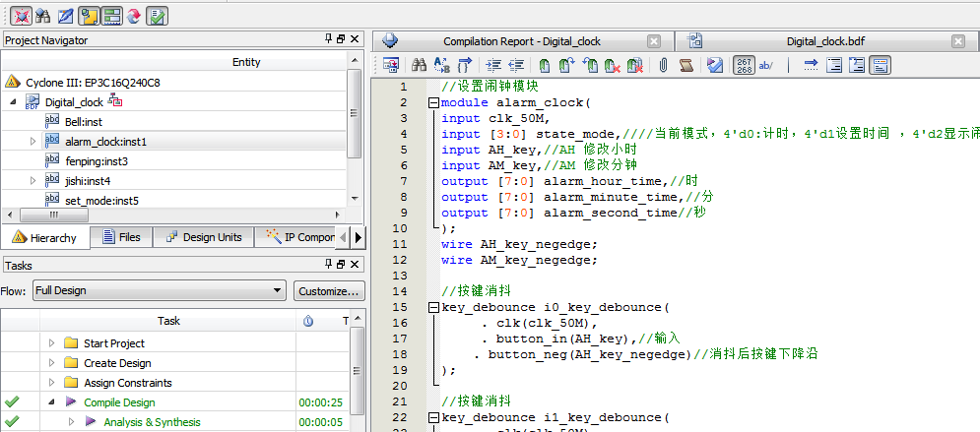Click the curly braces matching icon

(464, 65)
